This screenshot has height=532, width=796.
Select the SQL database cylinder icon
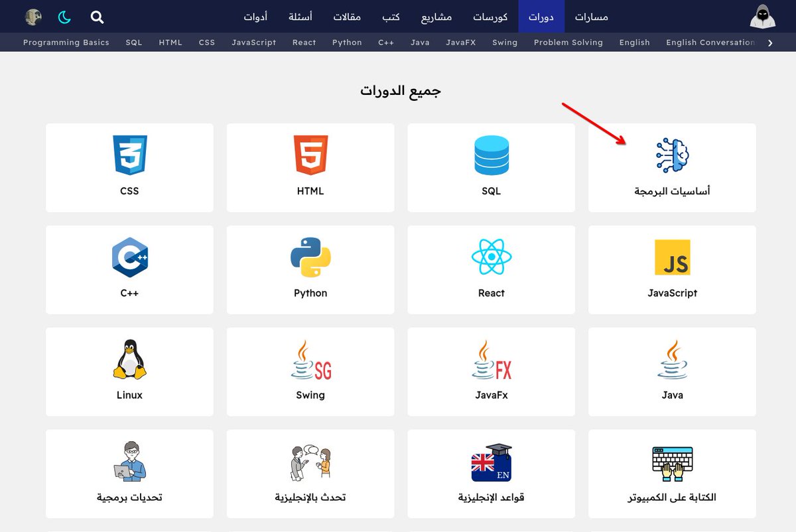click(x=491, y=154)
